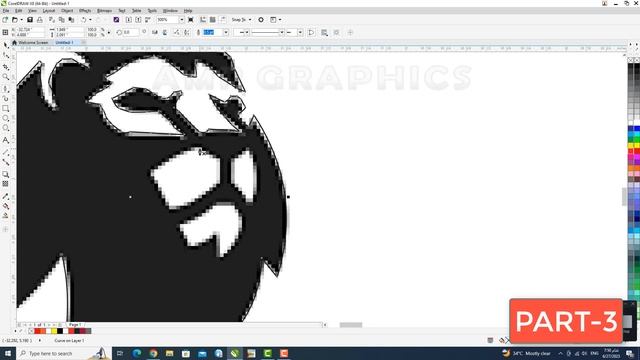The image size is (640, 360).
Task: Click the Print icon in toolbar
Action: (x=40, y=20)
